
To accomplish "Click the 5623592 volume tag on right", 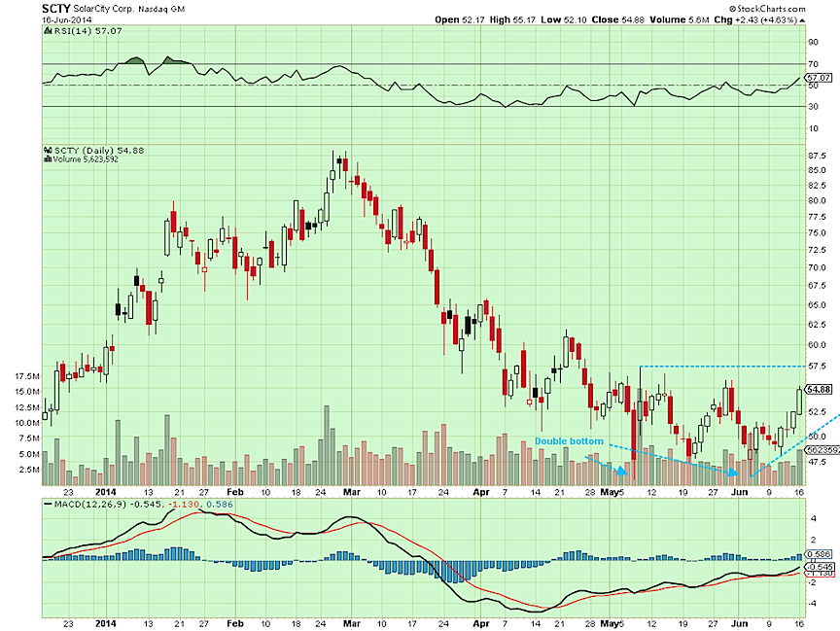I will (x=822, y=450).
